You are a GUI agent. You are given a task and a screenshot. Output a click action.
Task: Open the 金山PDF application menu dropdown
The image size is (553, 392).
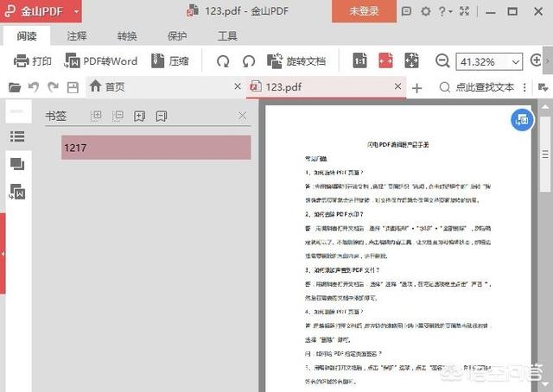point(77,11)
